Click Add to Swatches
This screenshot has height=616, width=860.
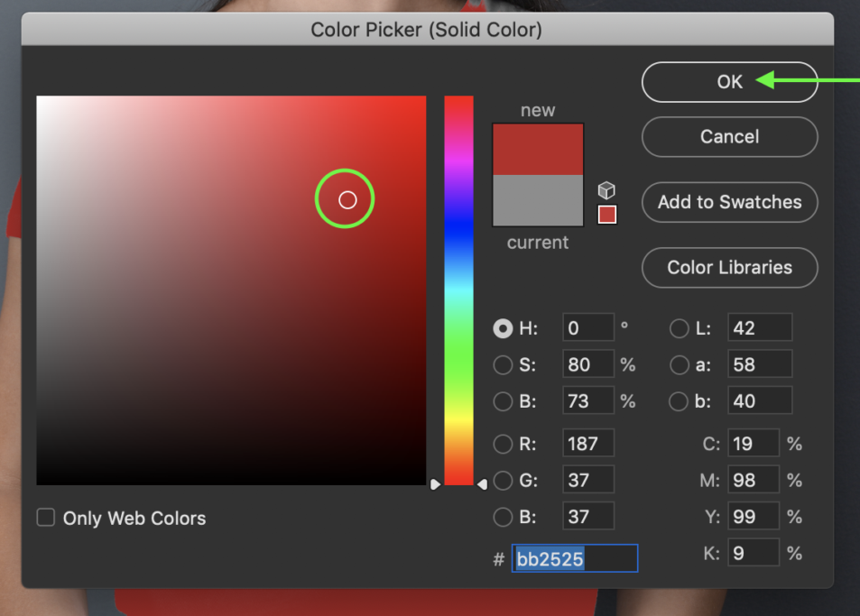pyautogui.click(x=729, y=202)
